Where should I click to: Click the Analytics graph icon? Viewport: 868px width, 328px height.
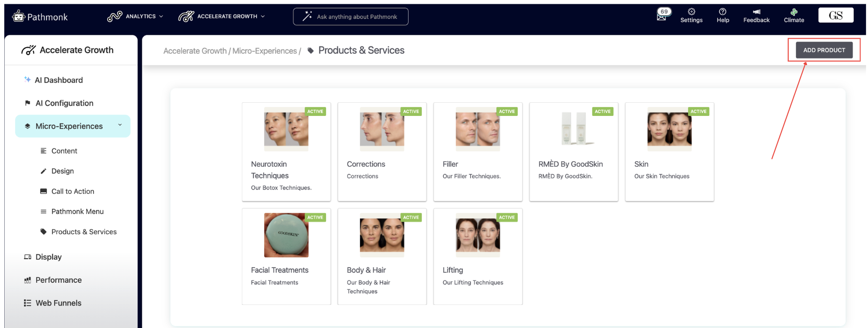115,16
